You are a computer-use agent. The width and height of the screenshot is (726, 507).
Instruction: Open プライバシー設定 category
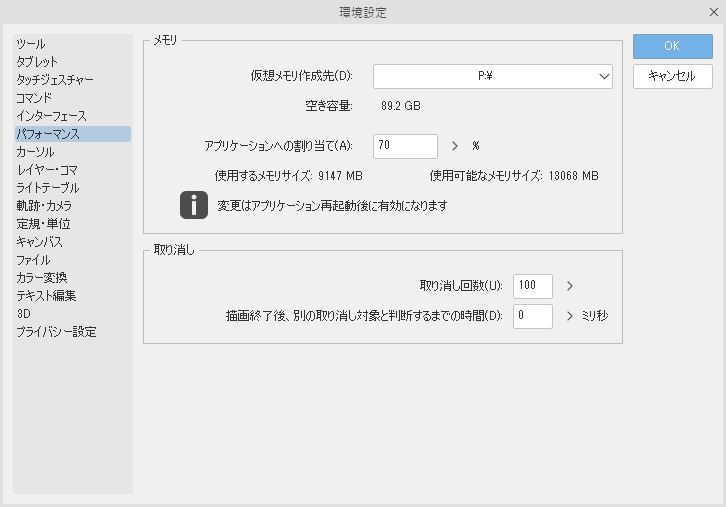pos(56,332)
